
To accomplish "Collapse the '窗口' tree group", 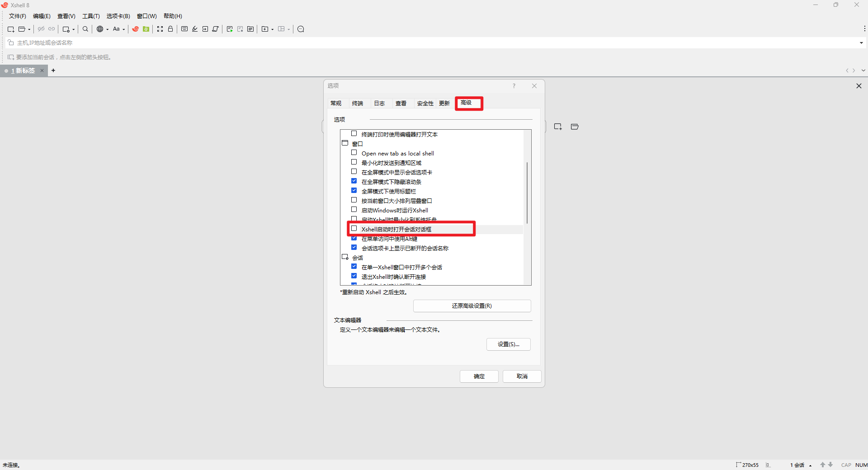I will [x=345, y=143].
